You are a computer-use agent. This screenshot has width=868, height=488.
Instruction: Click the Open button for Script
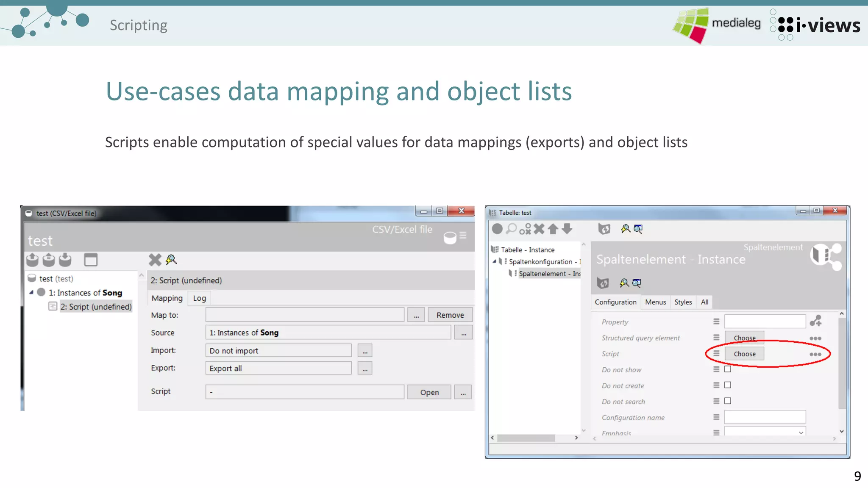click(x=429, y=392)
